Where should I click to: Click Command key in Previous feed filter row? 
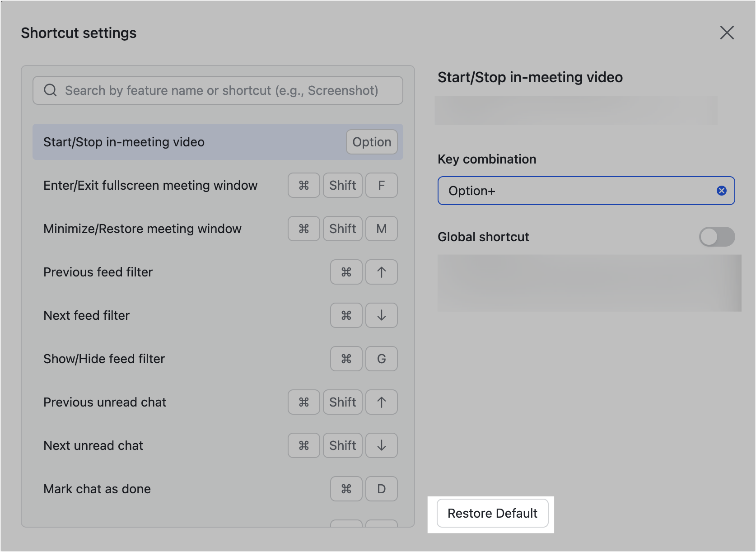(346, 272)
